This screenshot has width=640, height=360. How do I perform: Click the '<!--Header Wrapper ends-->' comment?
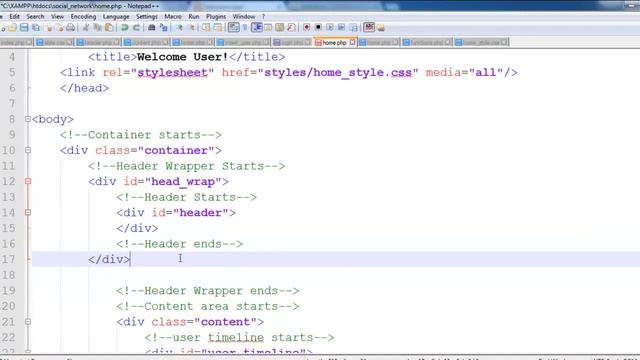(208, 291)
